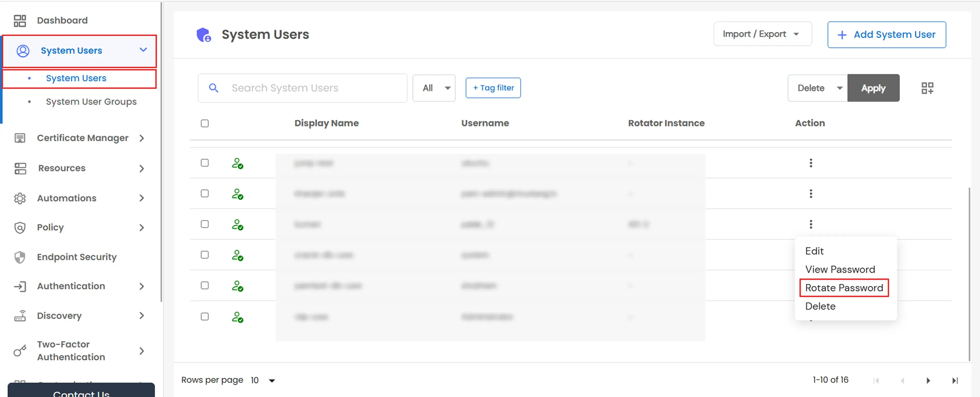Open the Import / Export dropdown
Screen dimensions: 980x397
click(x=762, y=34)
